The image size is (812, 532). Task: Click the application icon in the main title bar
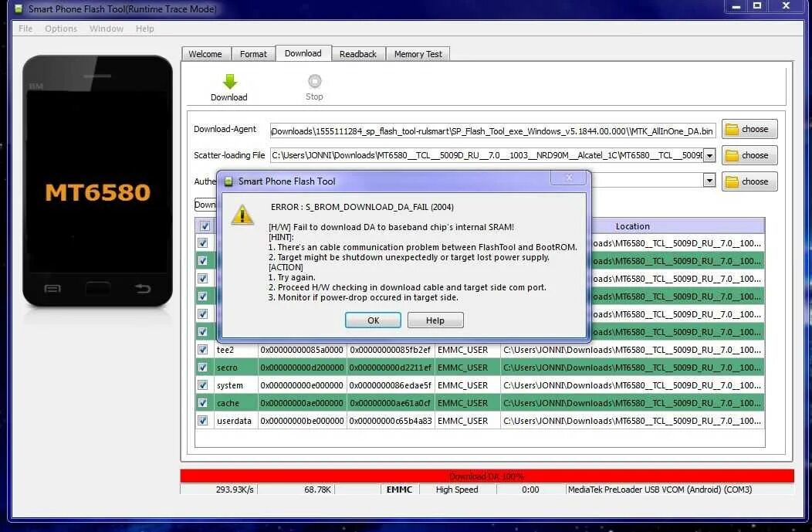pyautogui.click(x=19, y=8)
